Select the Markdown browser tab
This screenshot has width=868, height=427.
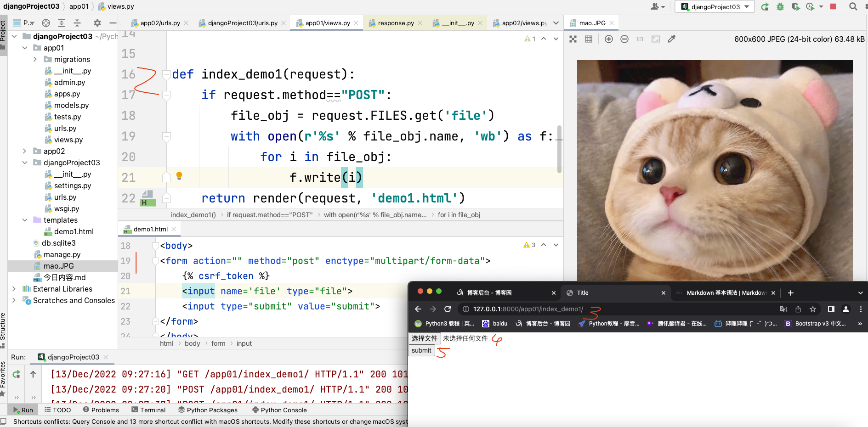point(726,293)
